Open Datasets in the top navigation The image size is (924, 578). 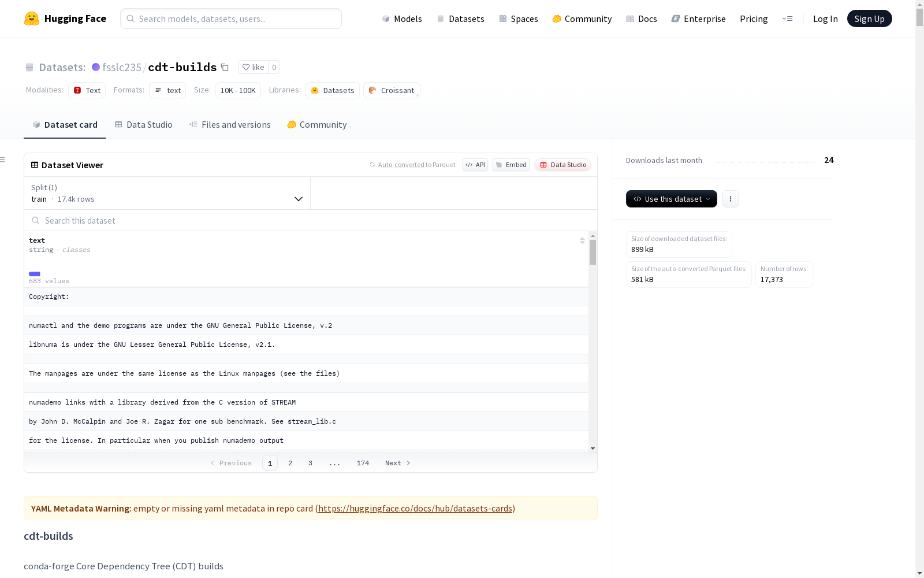tap(460, 18)
